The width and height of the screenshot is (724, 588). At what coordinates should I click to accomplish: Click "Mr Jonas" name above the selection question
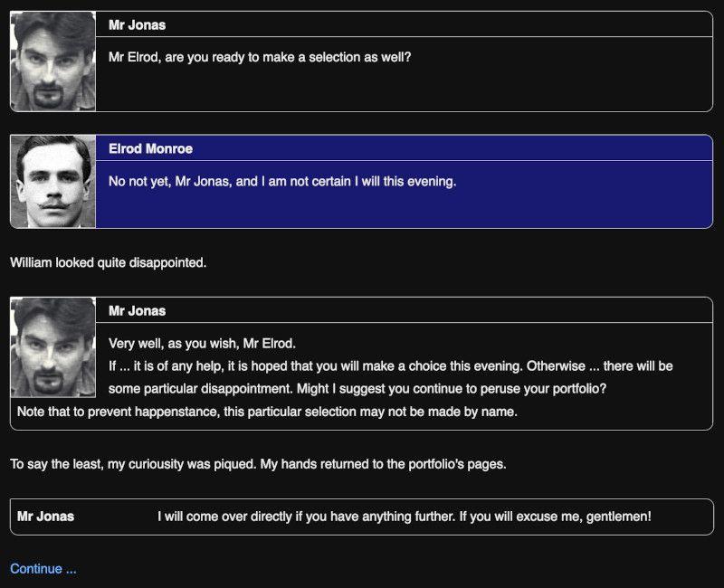tap(137, 24)
